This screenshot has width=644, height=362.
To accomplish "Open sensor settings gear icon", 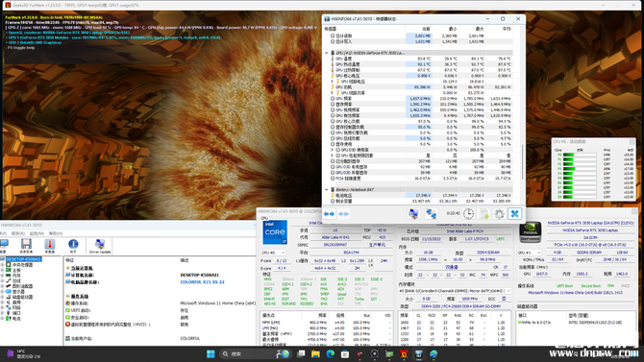I will [499, 213].
